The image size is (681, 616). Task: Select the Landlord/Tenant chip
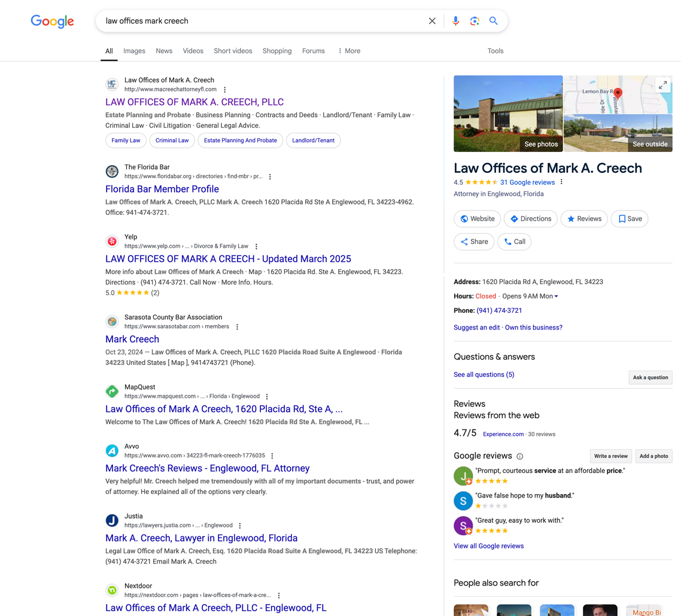click(313, 140)
